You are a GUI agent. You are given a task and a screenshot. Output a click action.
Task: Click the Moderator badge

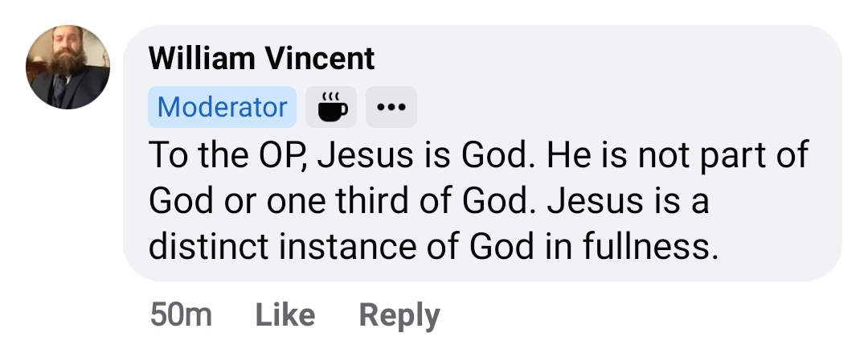[x=223, y=107]
